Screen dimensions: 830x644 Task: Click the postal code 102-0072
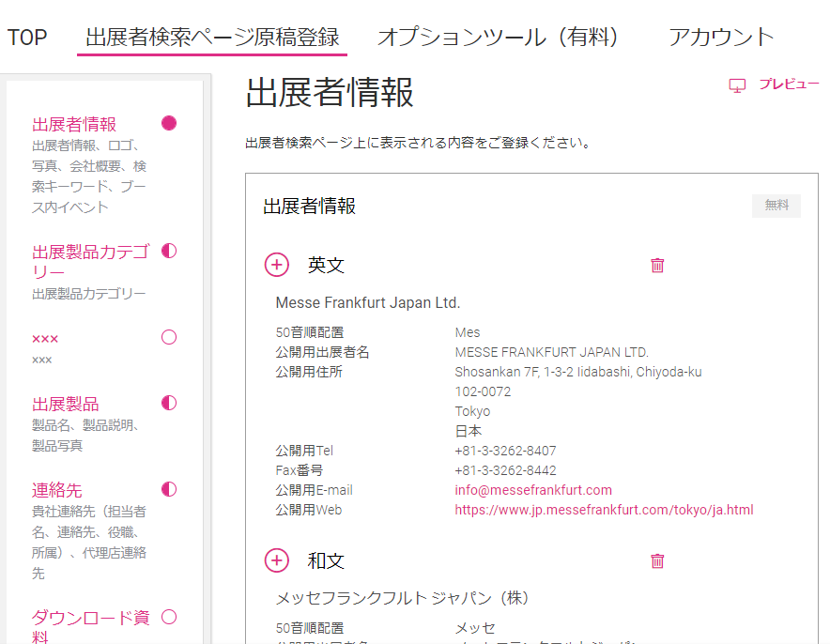[483, 391]
